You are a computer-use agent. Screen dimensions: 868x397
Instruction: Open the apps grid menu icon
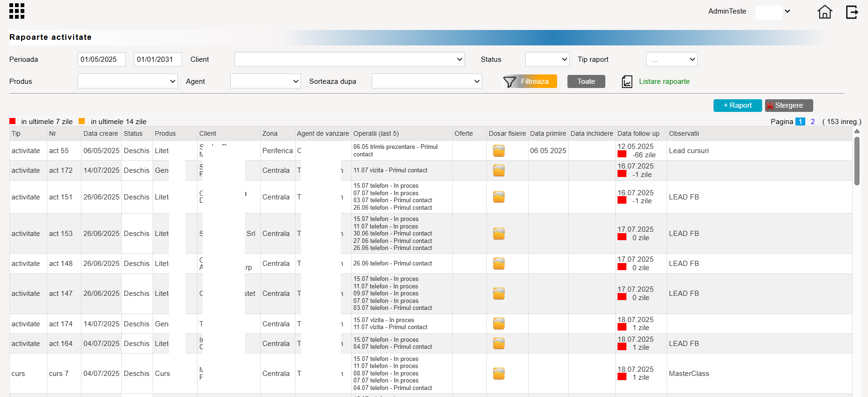[x=17, y=11]
